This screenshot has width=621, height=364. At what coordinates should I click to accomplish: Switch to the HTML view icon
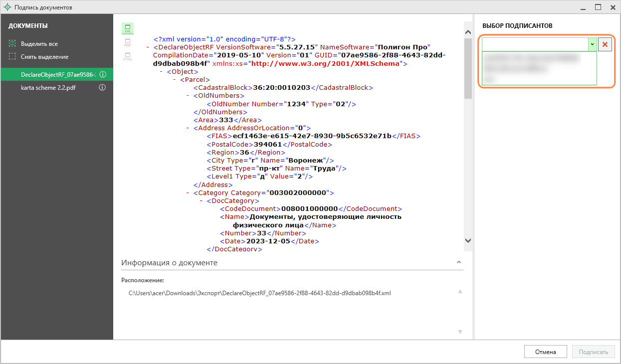point(127,56)
